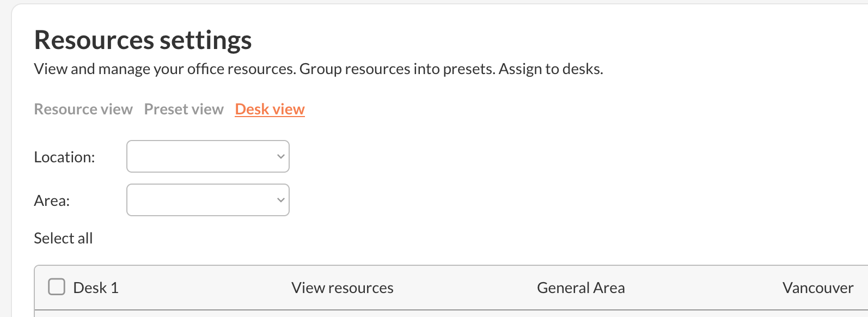The width and height of the screenshot is (868, 317).
Task: Click the Area dropdown chevron arrow
Action: point(281,200)
